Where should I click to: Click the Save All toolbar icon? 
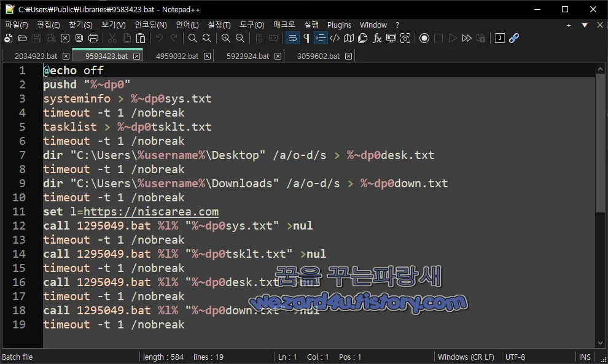(51, 38)
